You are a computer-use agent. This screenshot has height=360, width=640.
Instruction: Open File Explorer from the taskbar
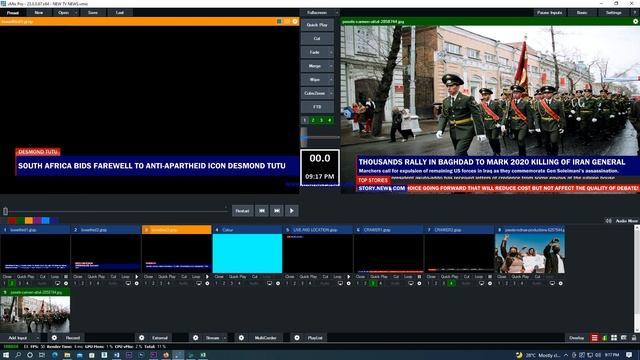pyautogui.click(x=67, y=355)
